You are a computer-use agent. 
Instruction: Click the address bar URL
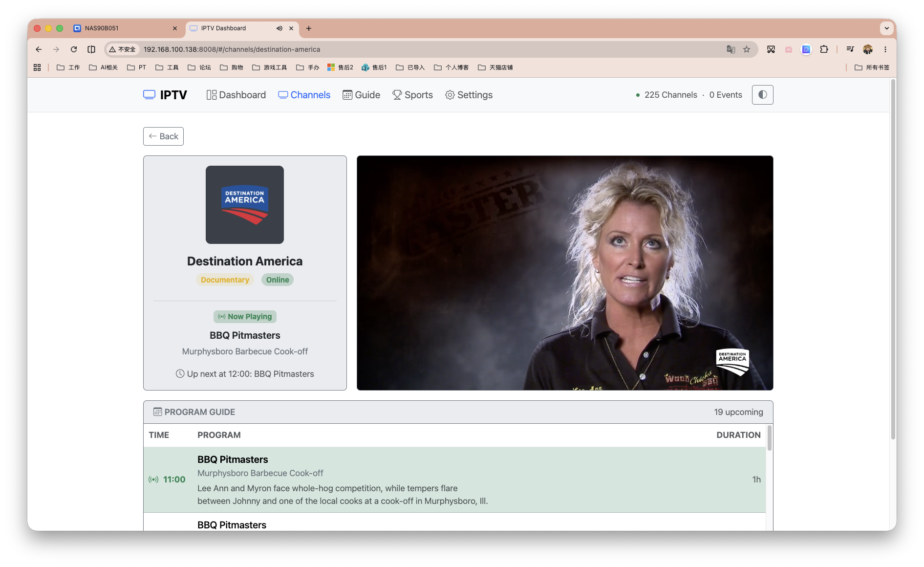click(232, 49)
